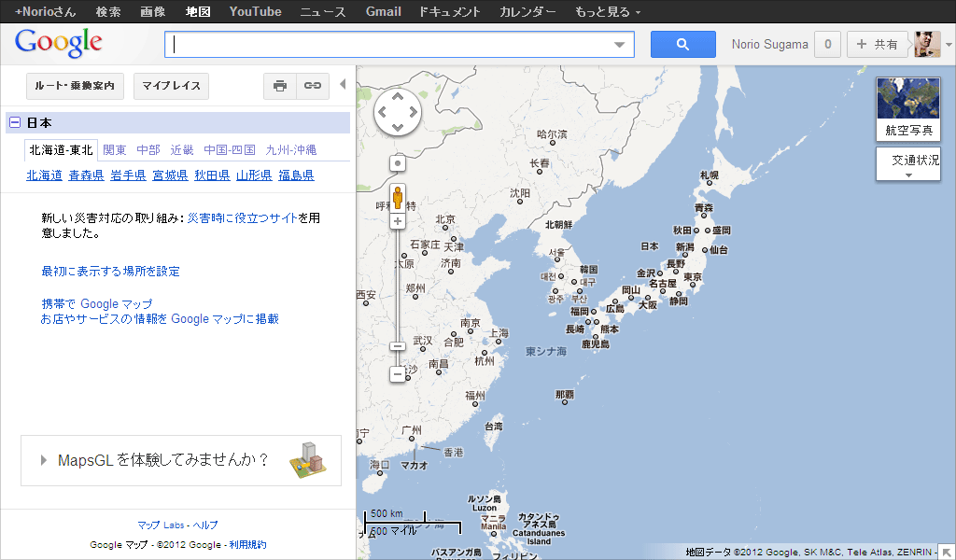
Task: Open the 青森県 prefecture link
Action: coord(87,175)
